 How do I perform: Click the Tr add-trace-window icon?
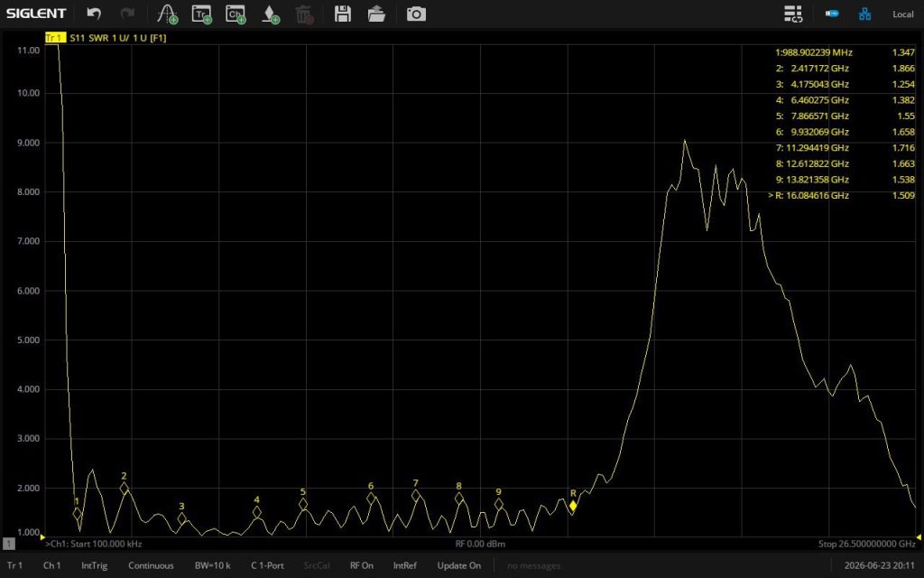pos(201,14)
